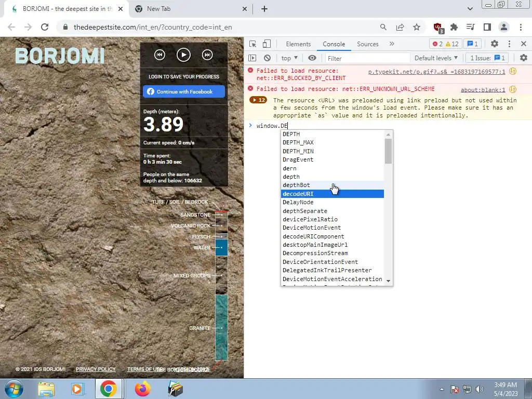The width and height of the screenshot is (532, 399).
Task: Open the Chrome three-dot menu
Action: point(521,27)
